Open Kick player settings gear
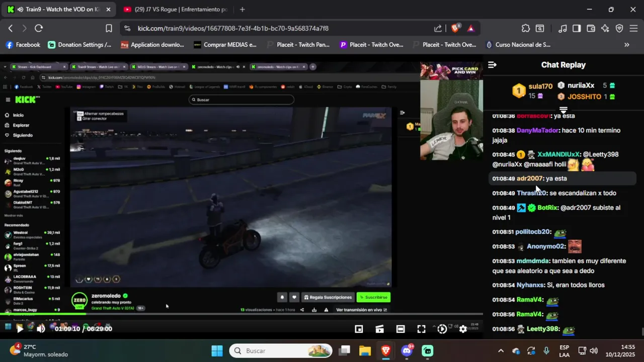Screen dimensions: 644x362 [463, 329]
